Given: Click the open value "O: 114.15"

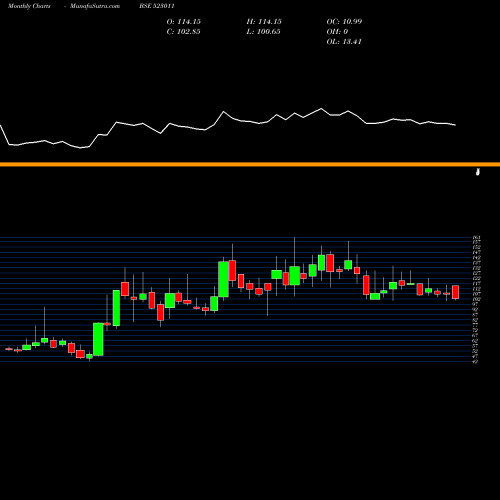Looking at the screenshot, I should (x=184, y=22).
